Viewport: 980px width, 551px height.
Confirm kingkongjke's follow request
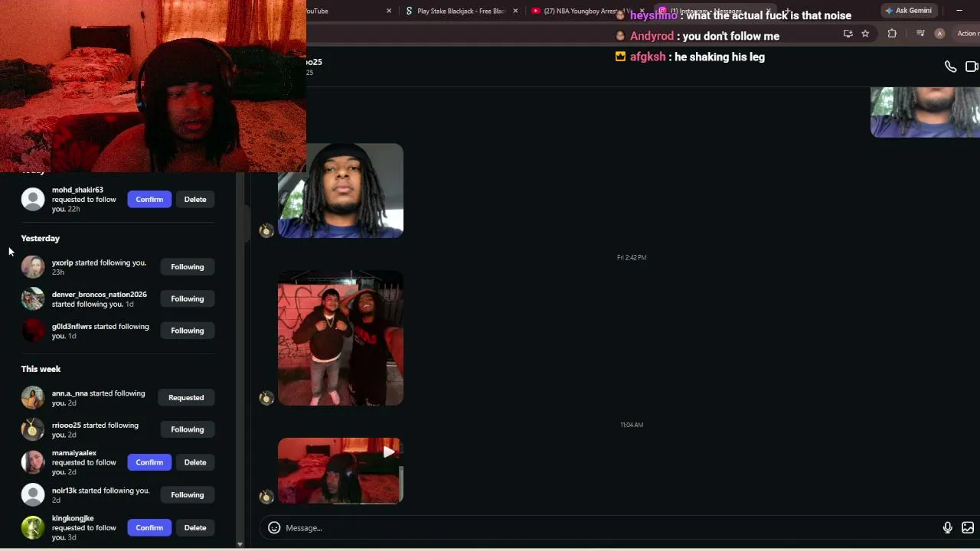149,527
